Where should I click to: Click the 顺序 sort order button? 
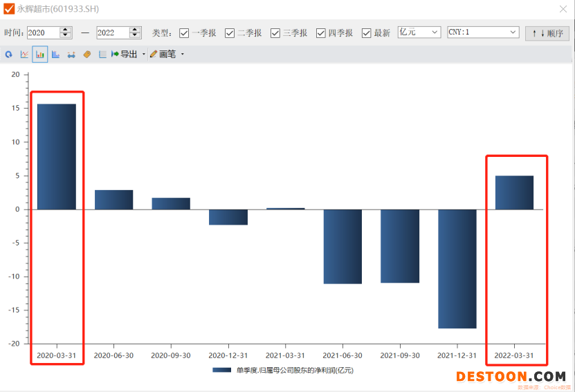(547, 33)
